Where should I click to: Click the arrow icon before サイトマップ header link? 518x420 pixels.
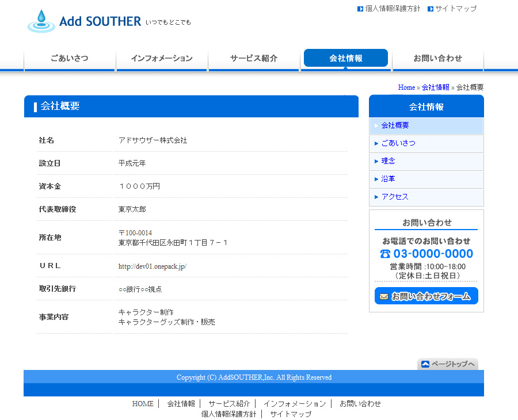(431, 9)
